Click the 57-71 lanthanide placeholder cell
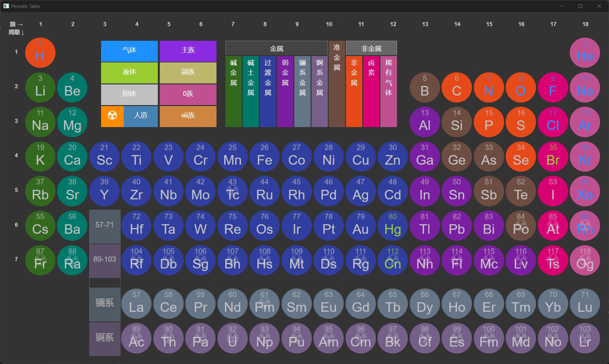The width and height of the screenshot is (609, 364). click(105, 226)
